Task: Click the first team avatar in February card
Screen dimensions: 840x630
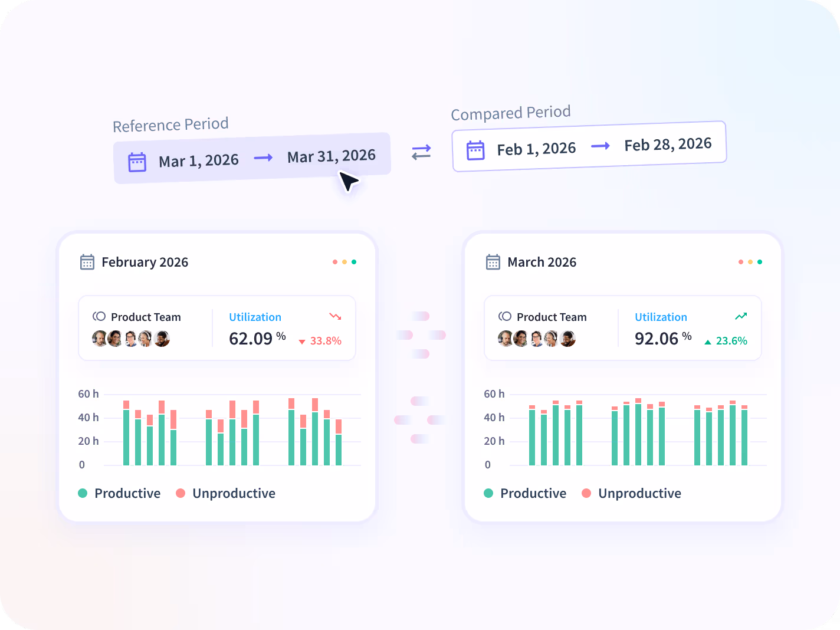Action: click(x=99, y=339)
